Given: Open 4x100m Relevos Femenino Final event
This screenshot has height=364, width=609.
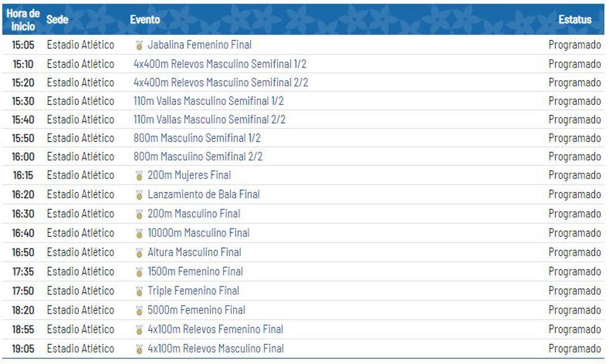Looking at the screenshot, I should click(215, 329).
